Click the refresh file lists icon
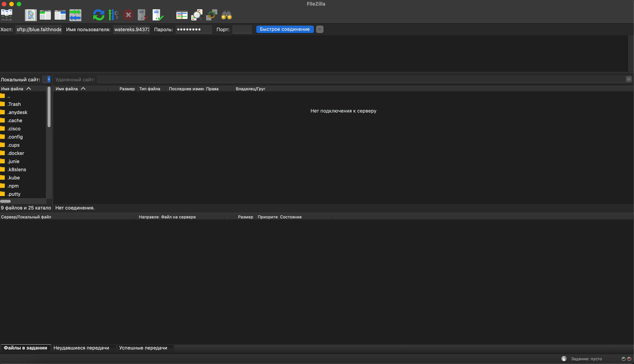 pos(98,15)
